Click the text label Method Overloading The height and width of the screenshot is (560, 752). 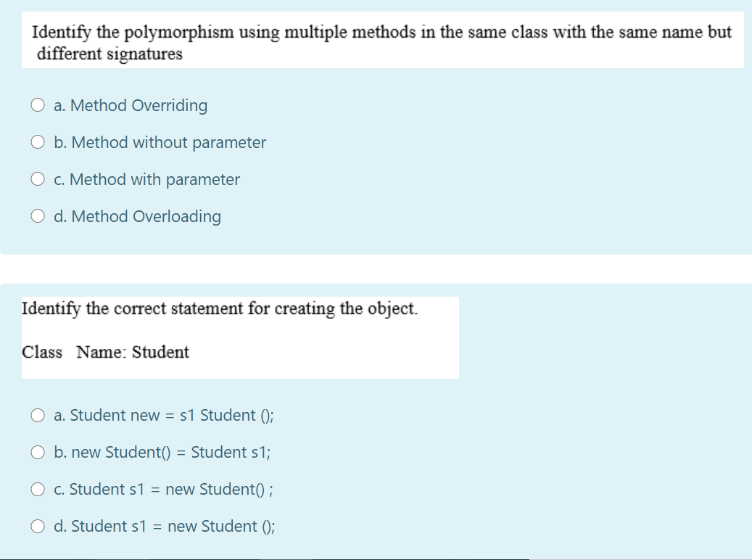click(138, 216)
